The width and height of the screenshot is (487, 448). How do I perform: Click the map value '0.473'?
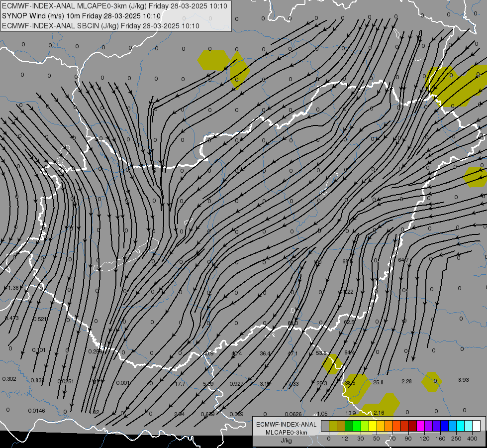click(x=12, y=319)
